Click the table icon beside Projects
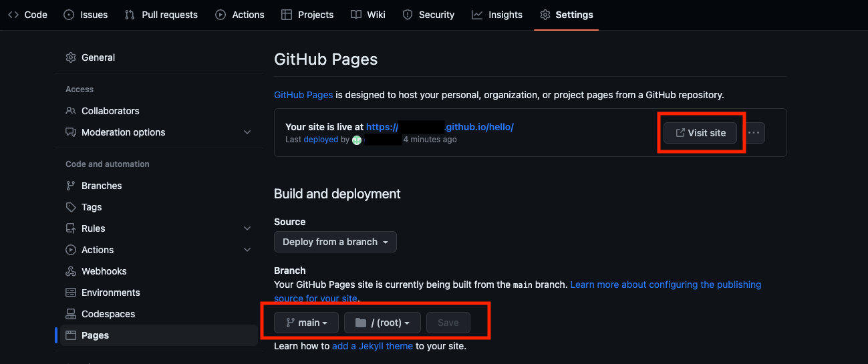Image resolution: width=868 pixels, height=364 pixels. 287,15
